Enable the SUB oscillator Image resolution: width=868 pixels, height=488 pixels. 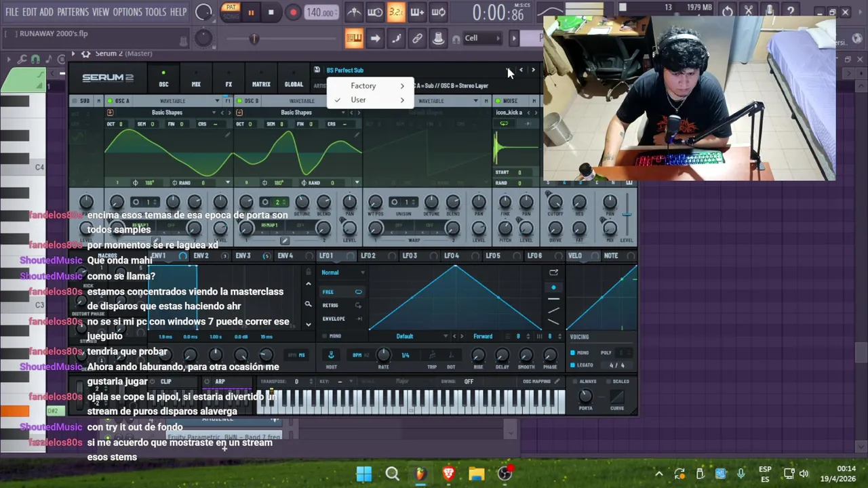pos(76,101)
